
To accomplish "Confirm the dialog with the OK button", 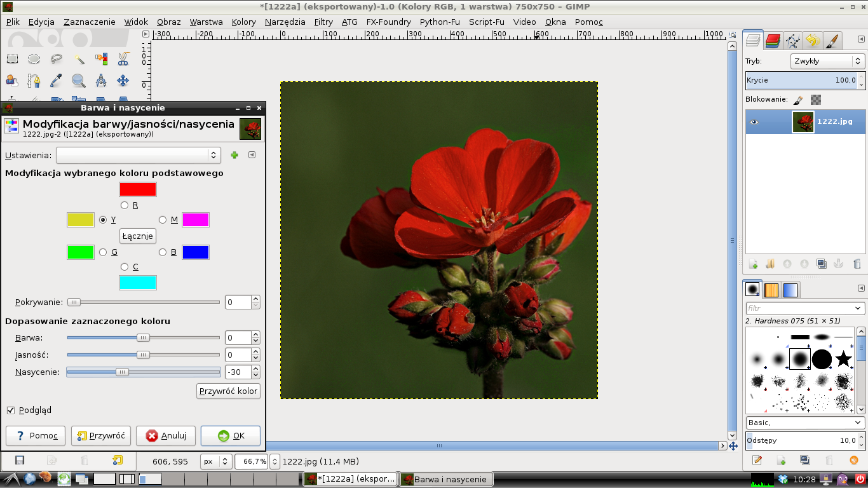I will (x=231, y=436).
